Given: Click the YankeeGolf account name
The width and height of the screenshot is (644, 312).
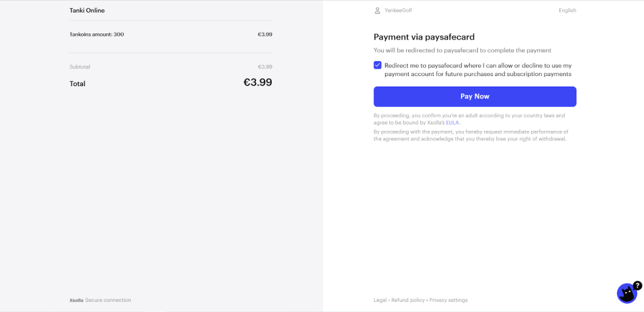Looking at the screenshot, I should click(398, 11).
